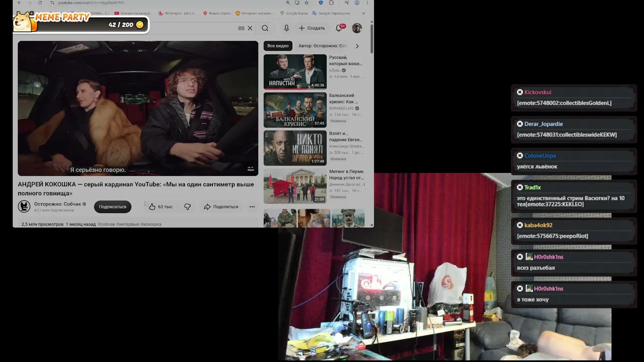Open the YouTube account avatar menu
Viewport: 644px width, 362px height.
357,28
